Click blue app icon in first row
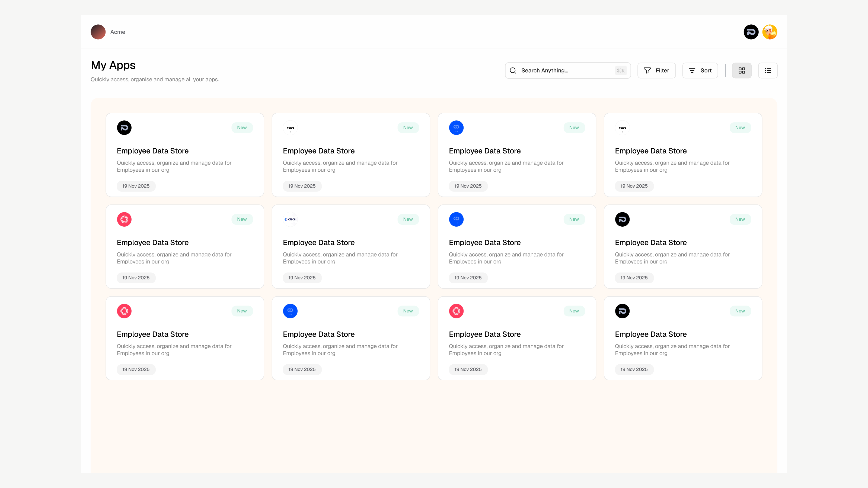 click(456, 128)
